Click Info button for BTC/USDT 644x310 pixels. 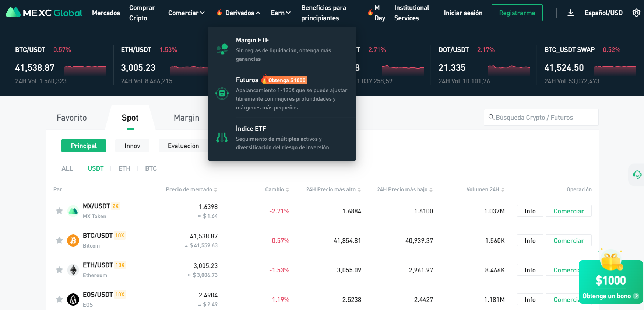pyautogui.click(x=530, y=241)
